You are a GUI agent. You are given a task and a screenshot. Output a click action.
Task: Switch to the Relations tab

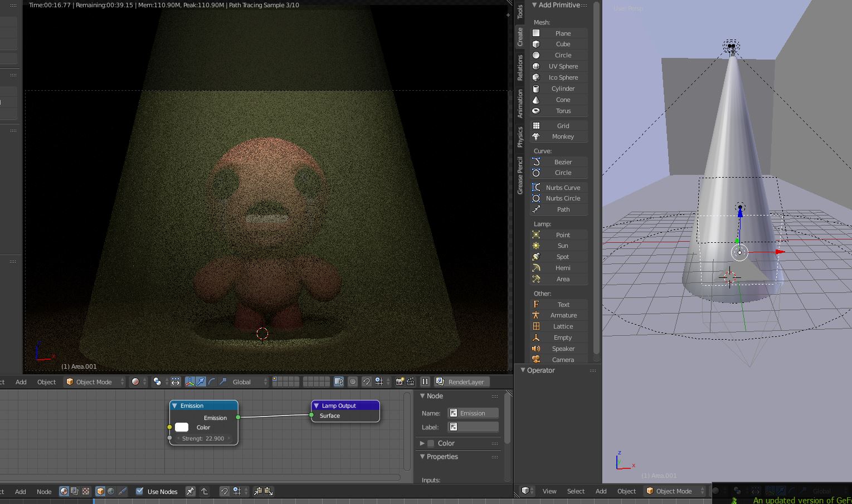[x=520, y=67]
